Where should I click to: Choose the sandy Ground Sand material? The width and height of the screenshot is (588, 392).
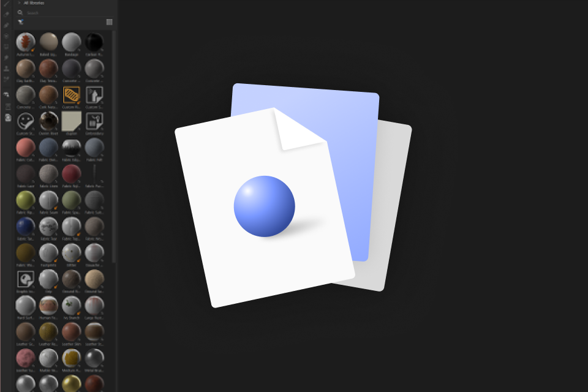[x=94, y=279]
